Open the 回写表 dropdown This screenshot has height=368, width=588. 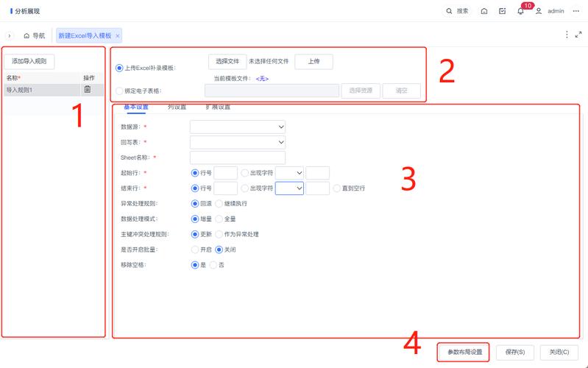[x=238, y=142]
